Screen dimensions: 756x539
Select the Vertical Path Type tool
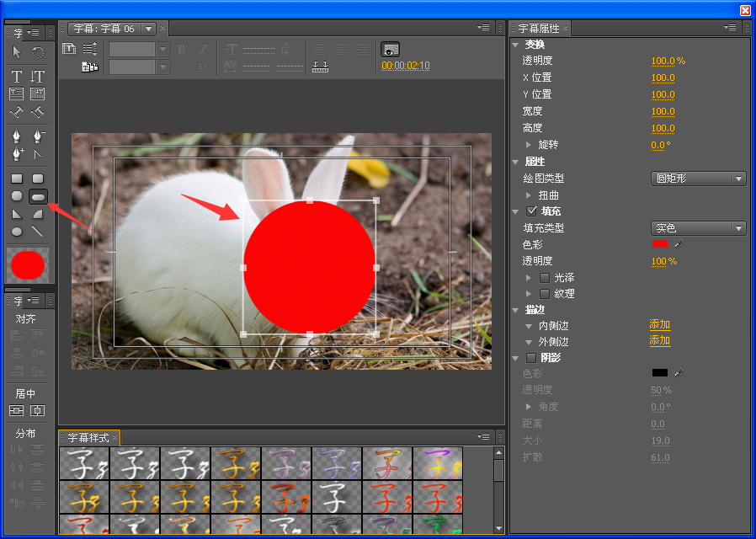(38, 112)
